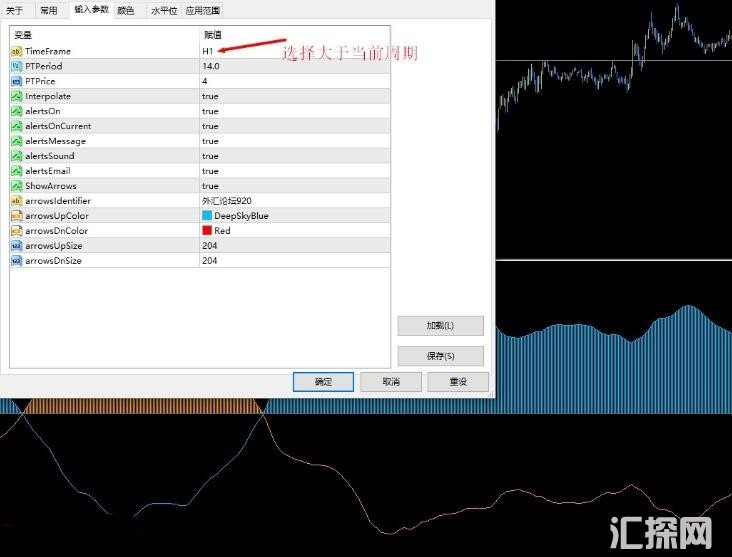Select the DeepSkyBlue color swatch

(x=207, y=216)
